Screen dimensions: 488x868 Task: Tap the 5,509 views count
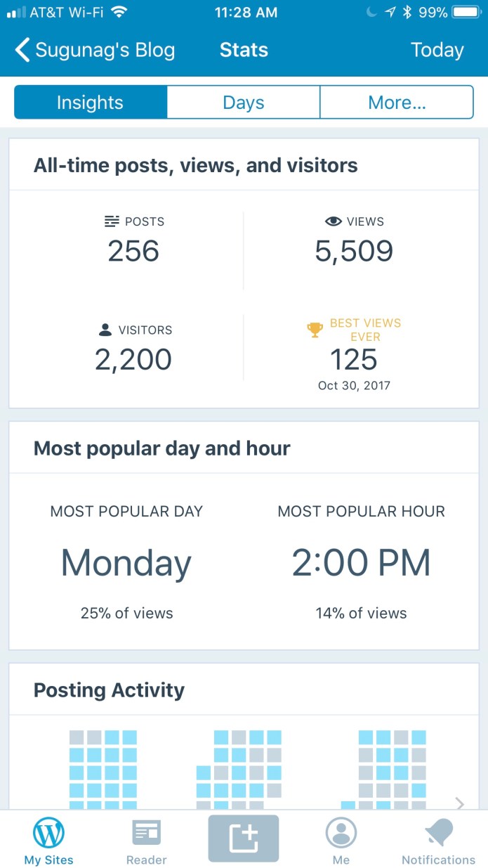pyautogui.click(x=354, y=252)
